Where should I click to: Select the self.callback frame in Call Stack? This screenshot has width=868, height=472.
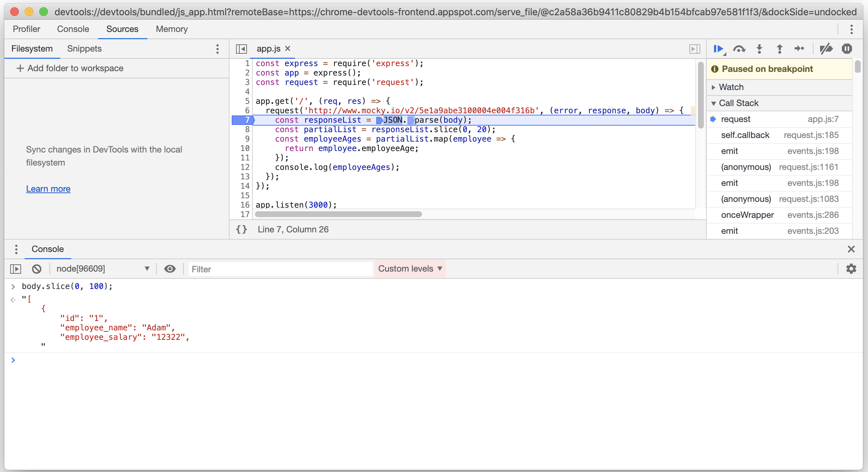[x=745, y=135]
